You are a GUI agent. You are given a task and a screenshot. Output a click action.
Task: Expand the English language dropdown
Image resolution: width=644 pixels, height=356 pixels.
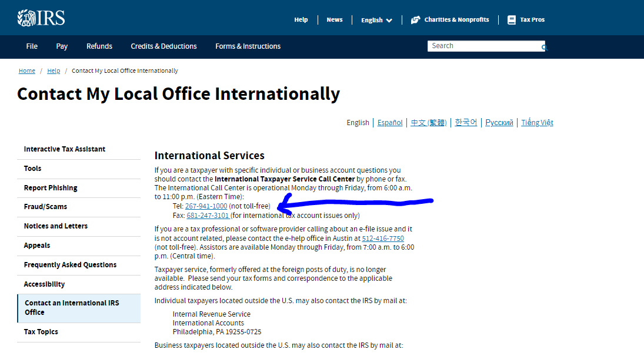click(x=376, y=20)
